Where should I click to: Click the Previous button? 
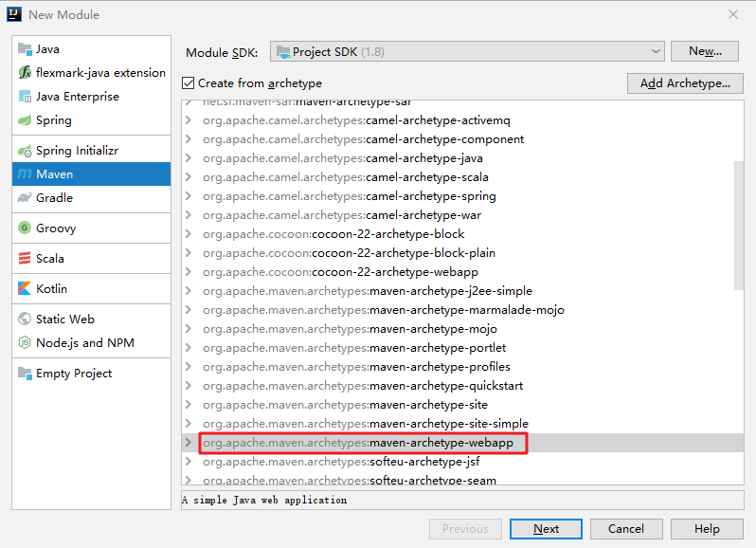click(x=465, y=529)
